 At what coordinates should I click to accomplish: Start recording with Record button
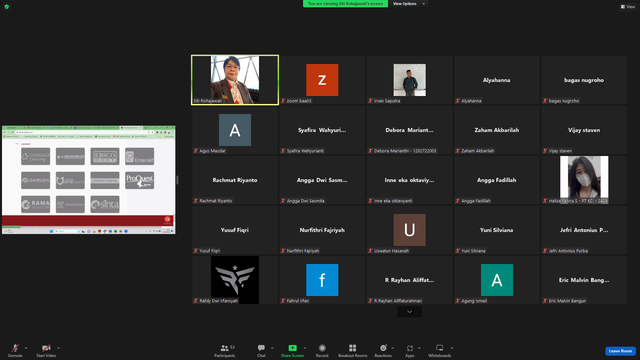point(322,350)
